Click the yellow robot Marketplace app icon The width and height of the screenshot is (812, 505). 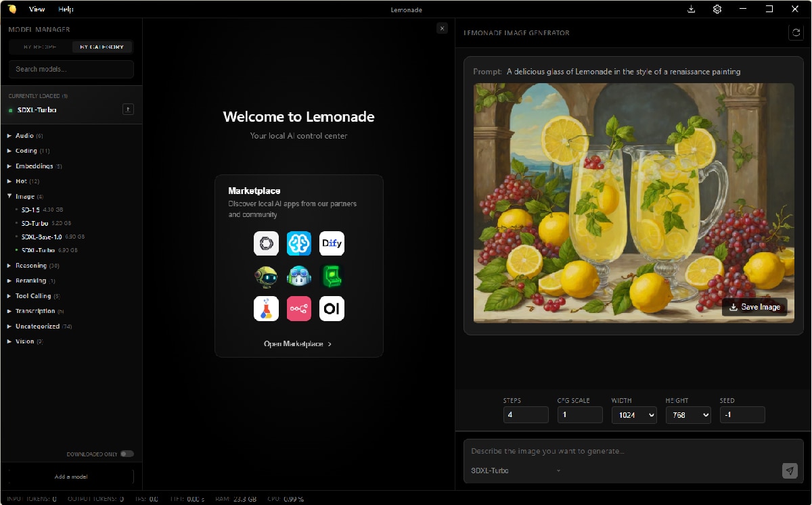click(x=266, y=276)
